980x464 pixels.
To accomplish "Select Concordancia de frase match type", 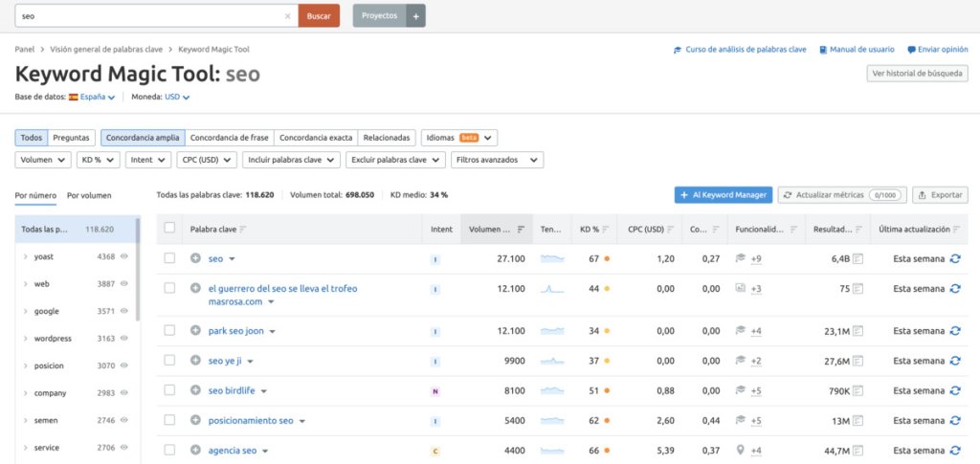I will coord(230,138).
